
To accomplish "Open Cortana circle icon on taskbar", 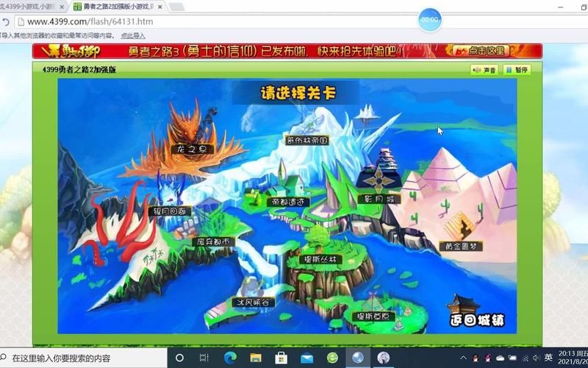I will click(x=179, y=358).
